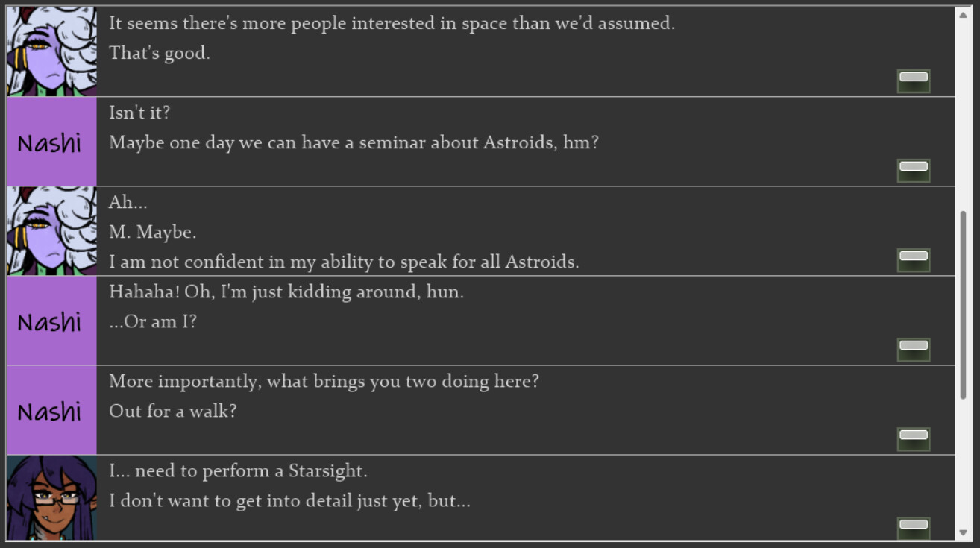Click the Nashi tile beside "More importantly, what brings you"

click(x=51, y=410)
